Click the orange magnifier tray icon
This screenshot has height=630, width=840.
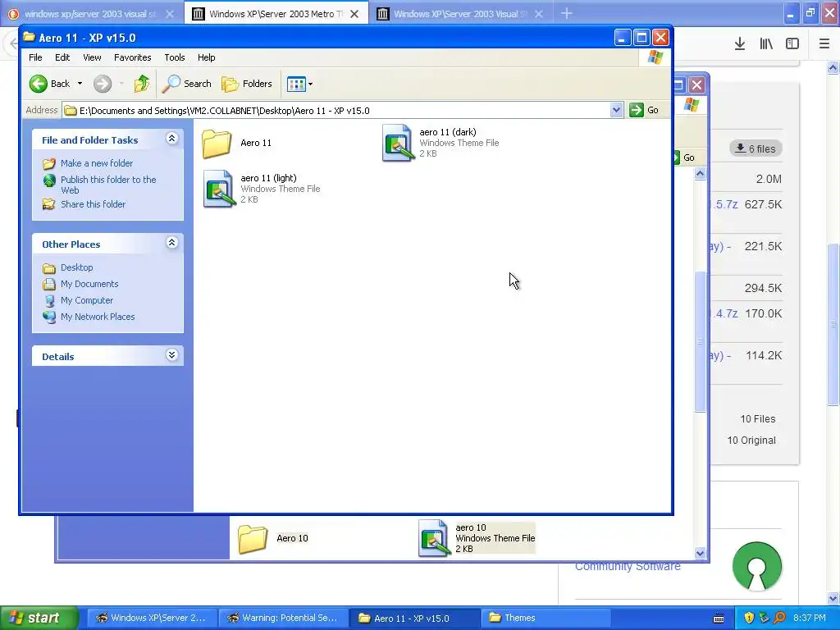click(779, 618)
